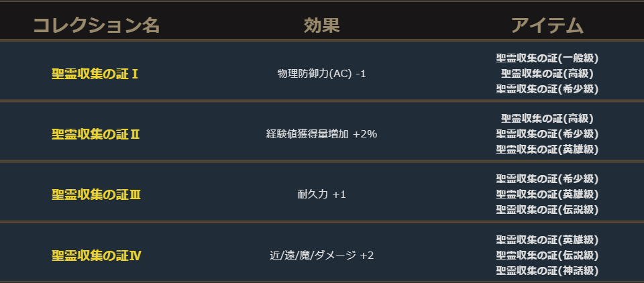Select 聖霊収集の証(高級) in the collection Ⅱ row

[547, 119]
